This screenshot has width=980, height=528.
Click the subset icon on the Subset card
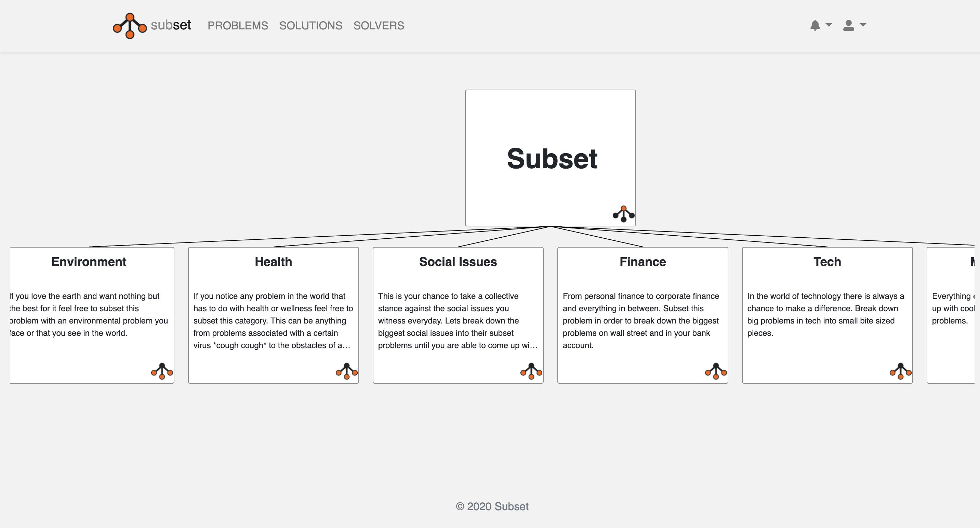click(623, 214)
